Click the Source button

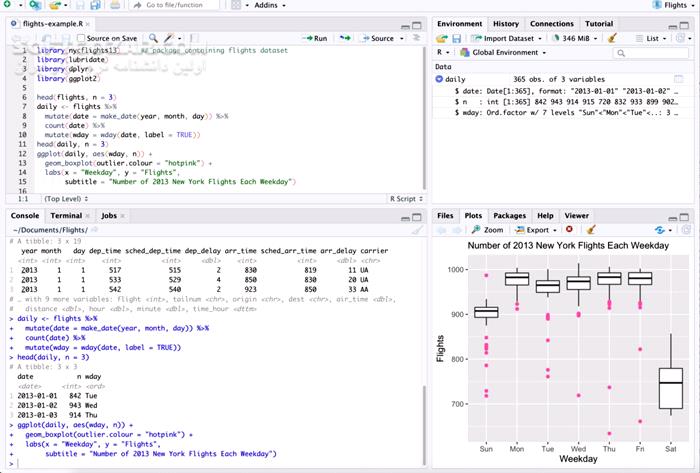378,38
